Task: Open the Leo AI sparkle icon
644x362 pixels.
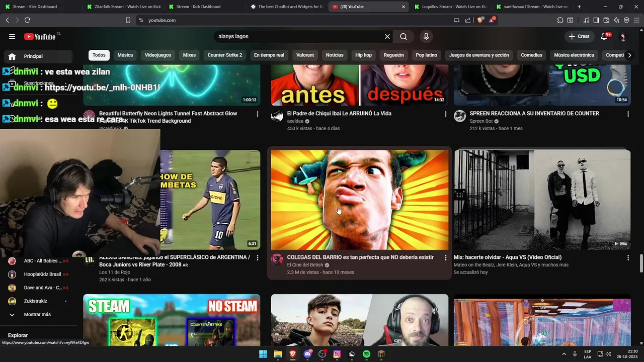Action: point(616,20)
